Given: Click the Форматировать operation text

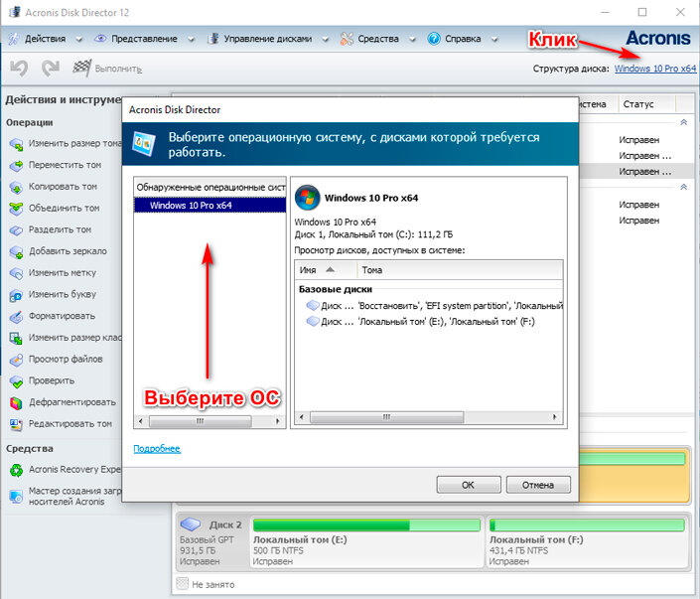Looking at the screenshot, I should [x=62, y=316].
